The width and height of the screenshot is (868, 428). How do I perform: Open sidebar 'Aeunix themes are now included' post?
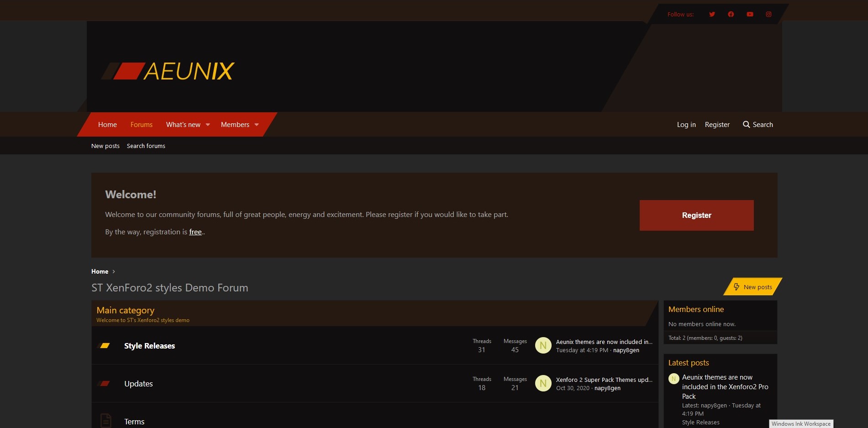point(725,387)
